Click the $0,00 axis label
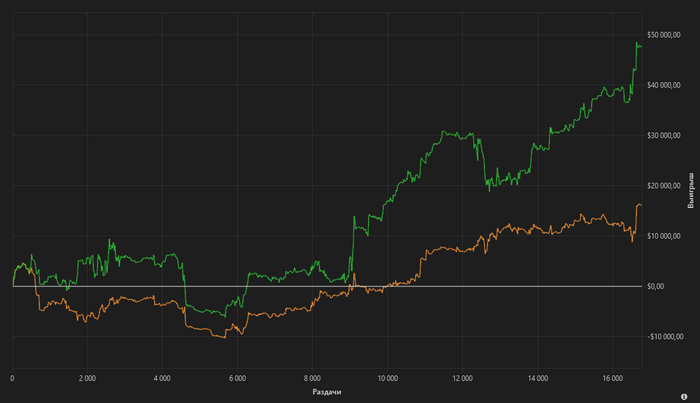 656,287
